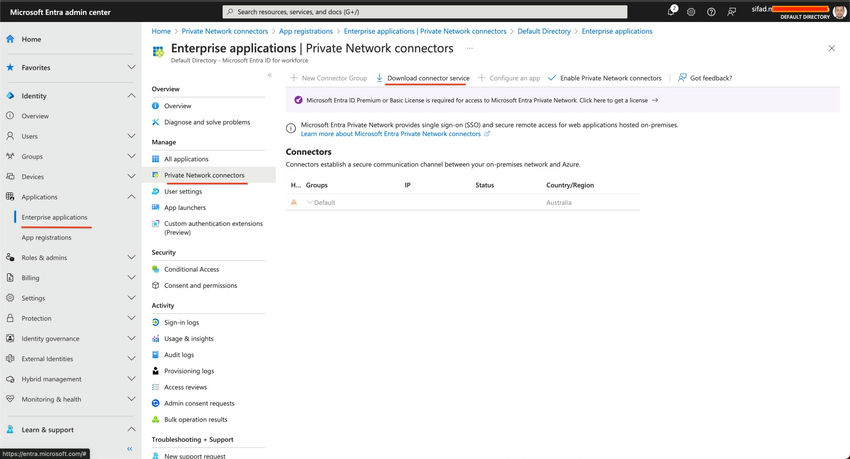This screenshot has height=459, width=850.
Task: Collapse the Identity section
Action: coord(131,95)
